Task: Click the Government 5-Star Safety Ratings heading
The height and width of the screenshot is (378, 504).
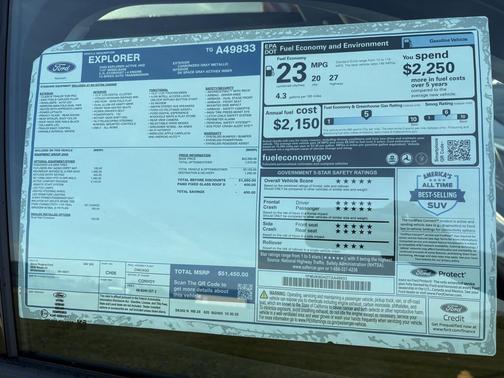Action: click(327, 173)
